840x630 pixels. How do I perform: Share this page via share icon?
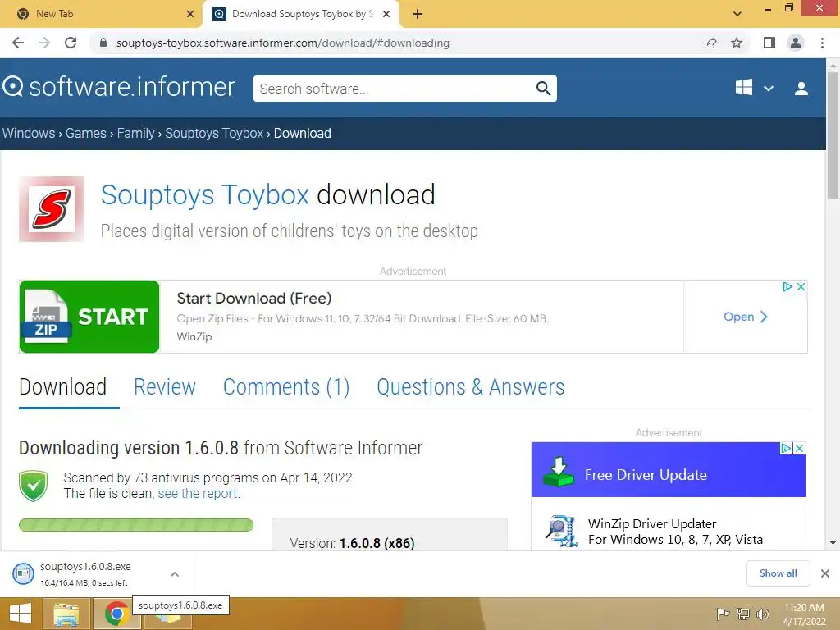tap(710, 43)
